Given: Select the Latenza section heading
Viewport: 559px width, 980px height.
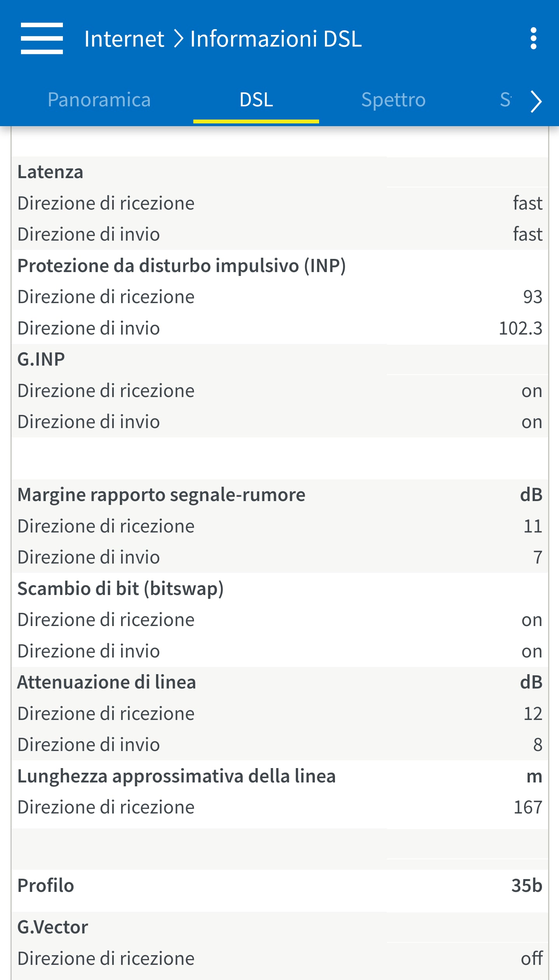Looking at the screenshot, I should (50, 172).
